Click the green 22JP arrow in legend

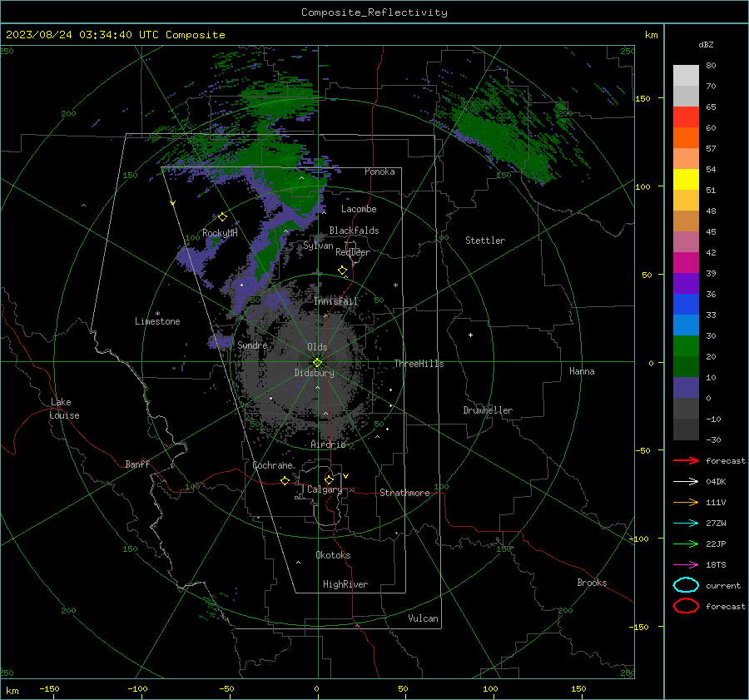pyautogui.click(x=686, y=544)
